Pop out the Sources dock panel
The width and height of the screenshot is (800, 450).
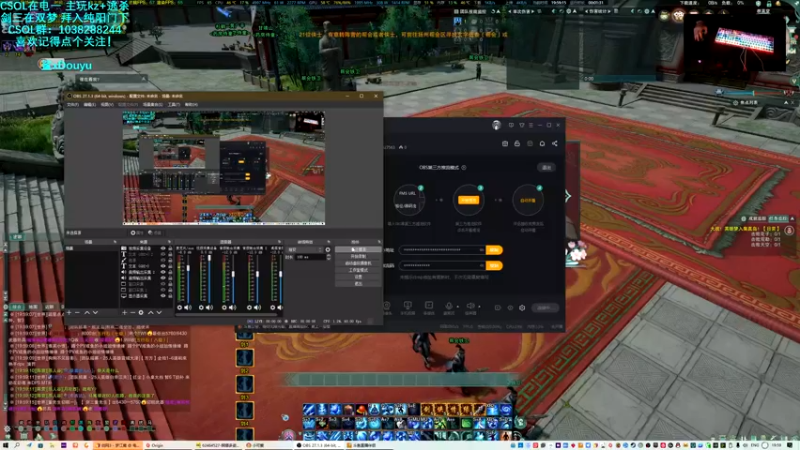point(169,242)
